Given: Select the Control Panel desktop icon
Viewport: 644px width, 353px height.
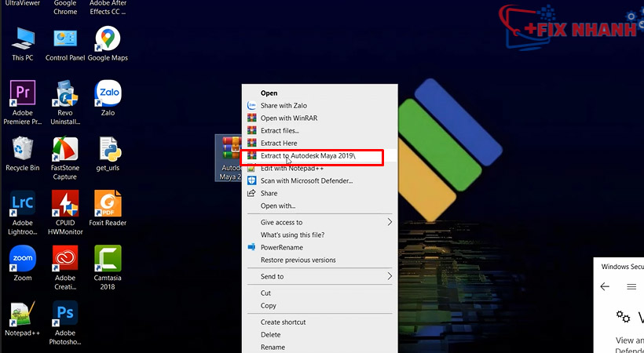Looking at the screenshot, I should point(65,44).
